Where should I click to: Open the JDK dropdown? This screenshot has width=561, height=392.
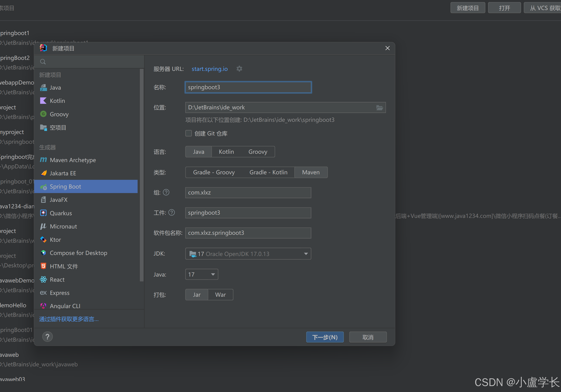(248, 254)
